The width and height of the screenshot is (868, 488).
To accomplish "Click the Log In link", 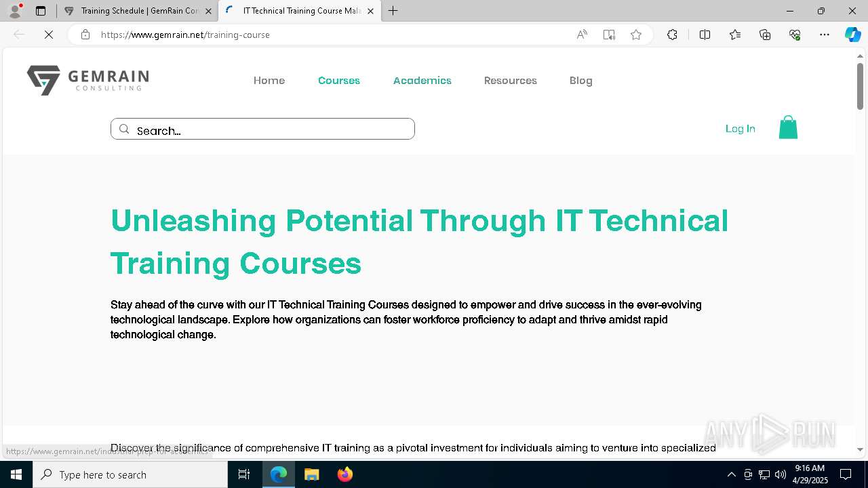I will (741, 129).
